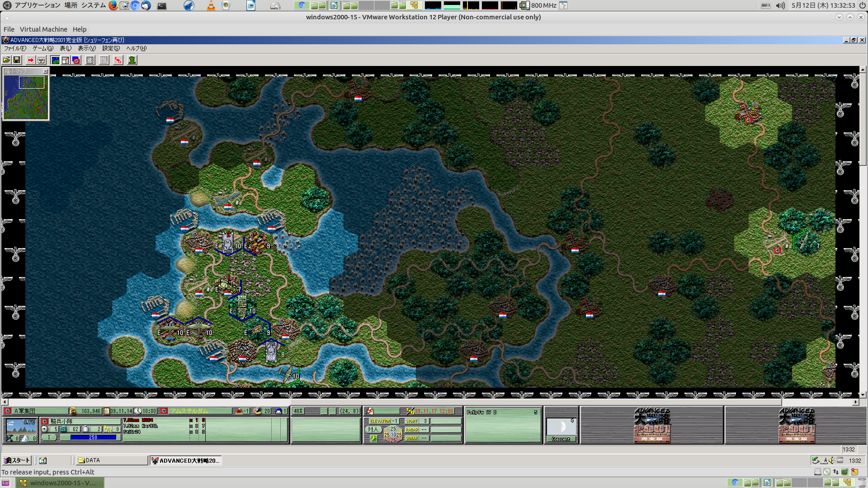Open a saved game with the folder icon
Screen dimensions: 868x488
pos(6,60)
